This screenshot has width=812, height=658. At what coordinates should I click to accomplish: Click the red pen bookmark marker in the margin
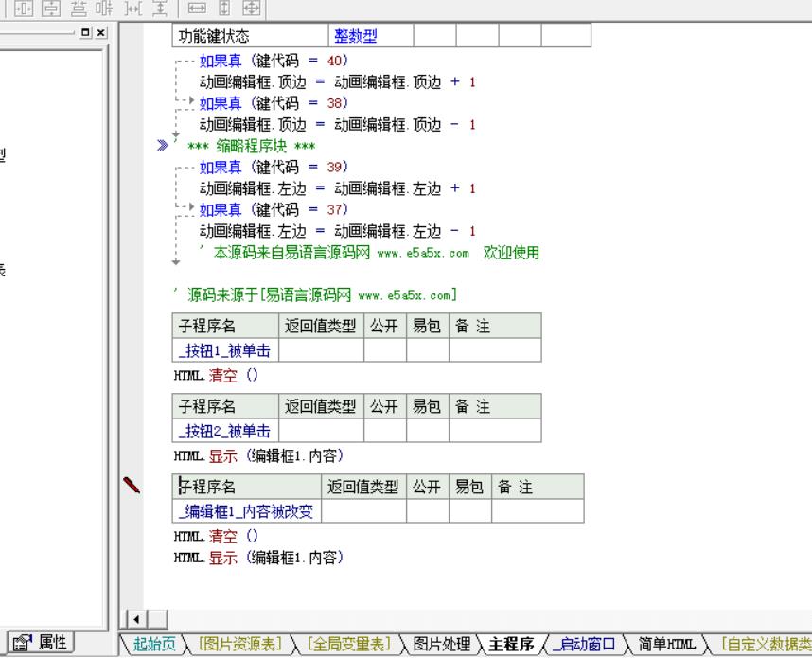[x=132, y=485]
